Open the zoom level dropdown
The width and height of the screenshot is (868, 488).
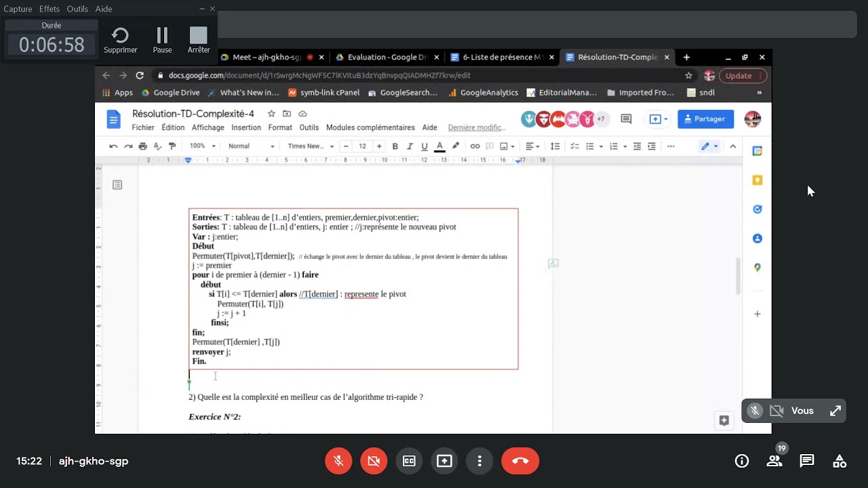tap(202, 146)
